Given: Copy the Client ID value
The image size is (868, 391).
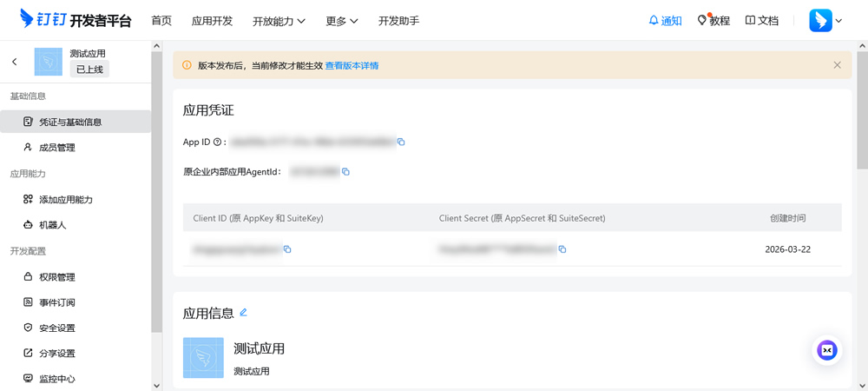Looking at the screenshot, I should (287, 249).
